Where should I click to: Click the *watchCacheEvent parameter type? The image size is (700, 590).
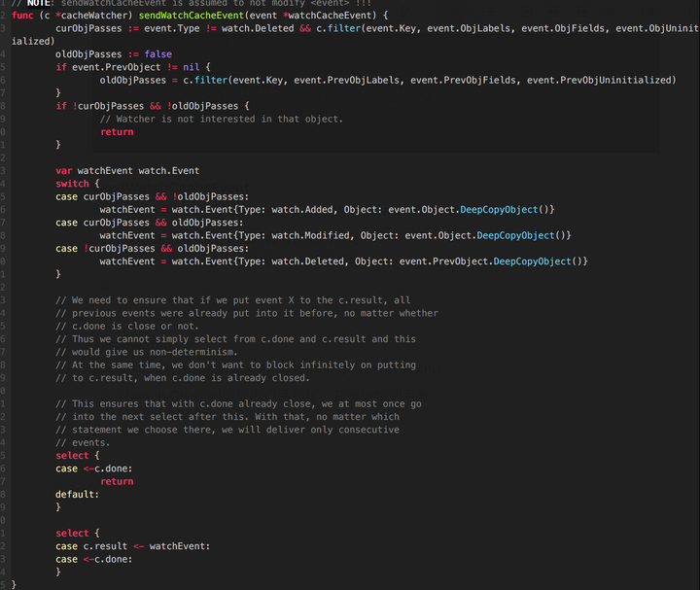click(330, 16)
